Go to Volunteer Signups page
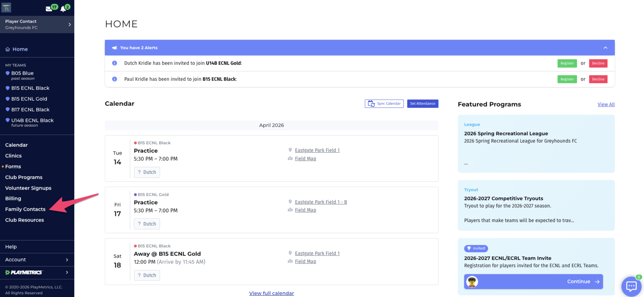Image resolution: width=644 pixels, height=297 pixels. point(28,188)
